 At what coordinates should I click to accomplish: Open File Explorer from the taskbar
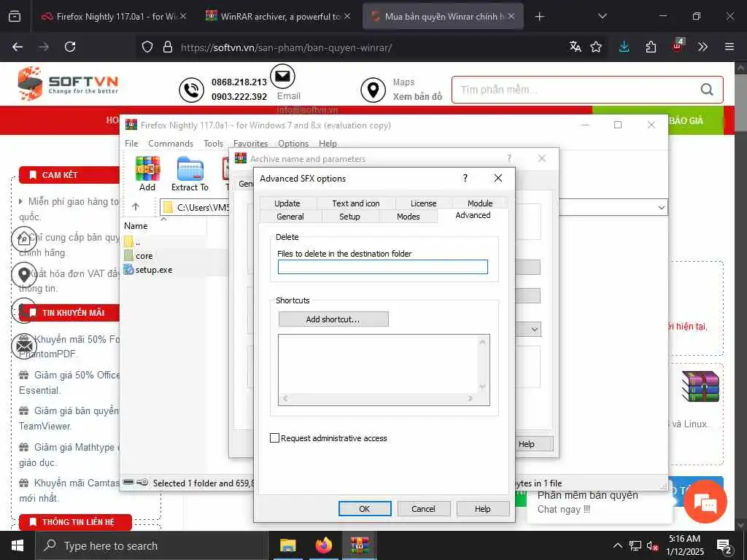click(287, 545)
